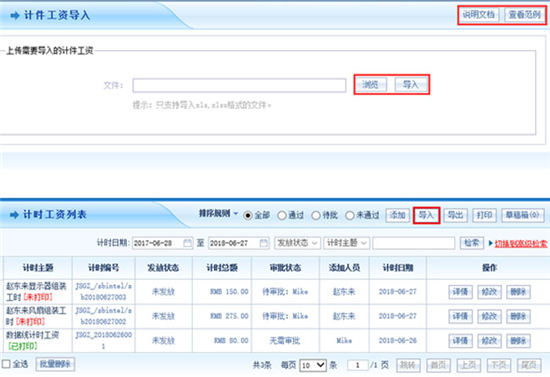Click the 批量删除 button

pos(55,364)
